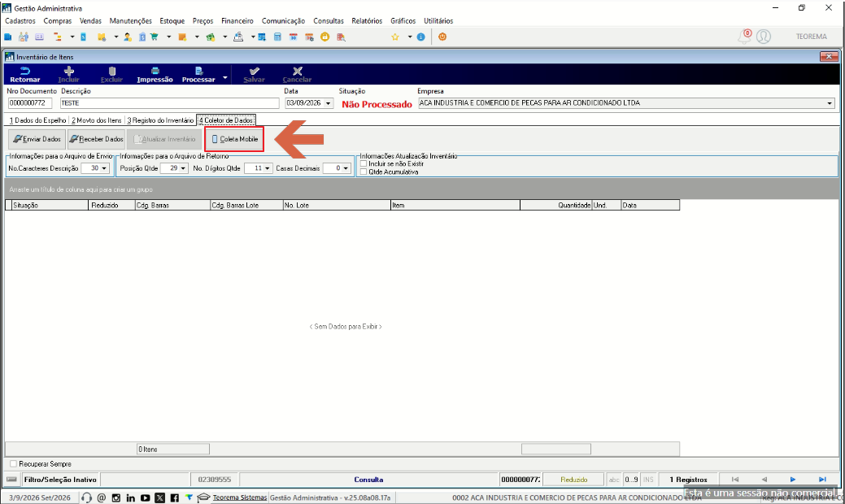The height and width of the screenshot is (504, 845).
Task: Open the Impressão printer tool
Action: coord(155,74)
